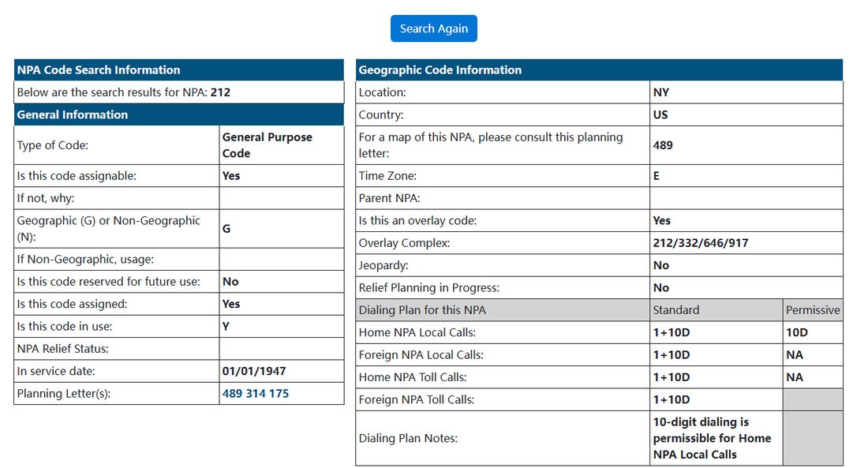Screen dimensions: 868x468
Task: Open planning letter 314 link
Action: coord(256,393)
